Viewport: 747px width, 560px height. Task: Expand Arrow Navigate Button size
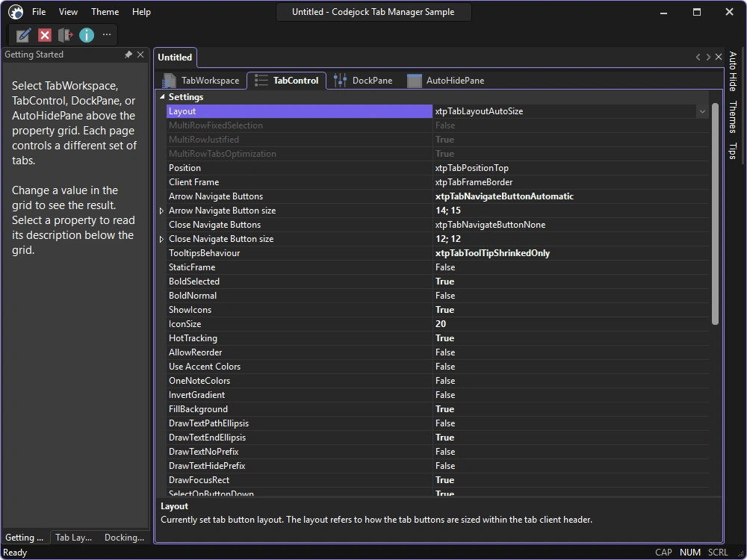click(x=161, y=211)
